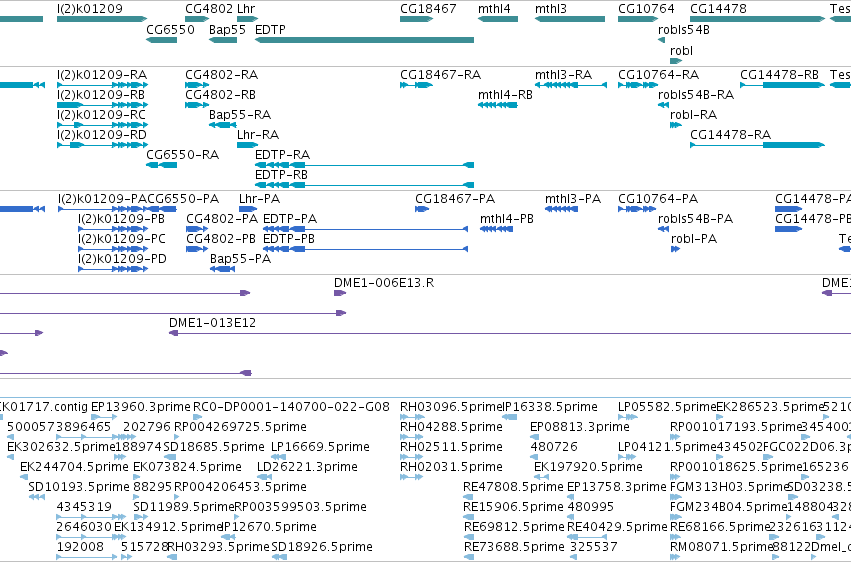Image resolution: width=851 pixels, height=562 pixels.
Task: Click the EDTP-RA transcript label
Action: (282, 155)
